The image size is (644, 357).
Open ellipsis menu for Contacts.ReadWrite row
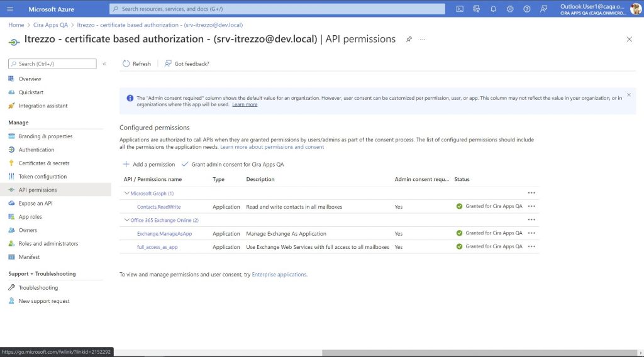coord(531,206)
